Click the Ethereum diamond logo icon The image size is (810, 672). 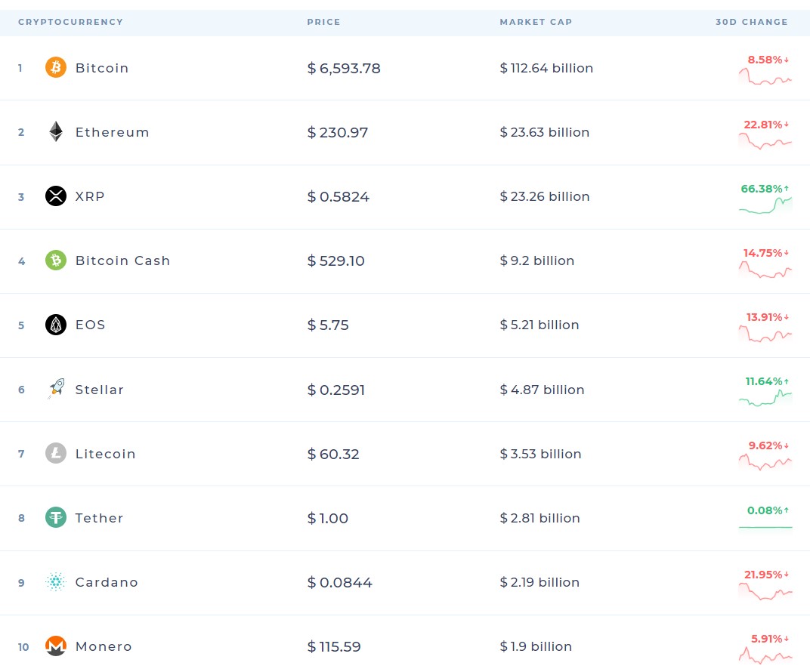(56, 131)
